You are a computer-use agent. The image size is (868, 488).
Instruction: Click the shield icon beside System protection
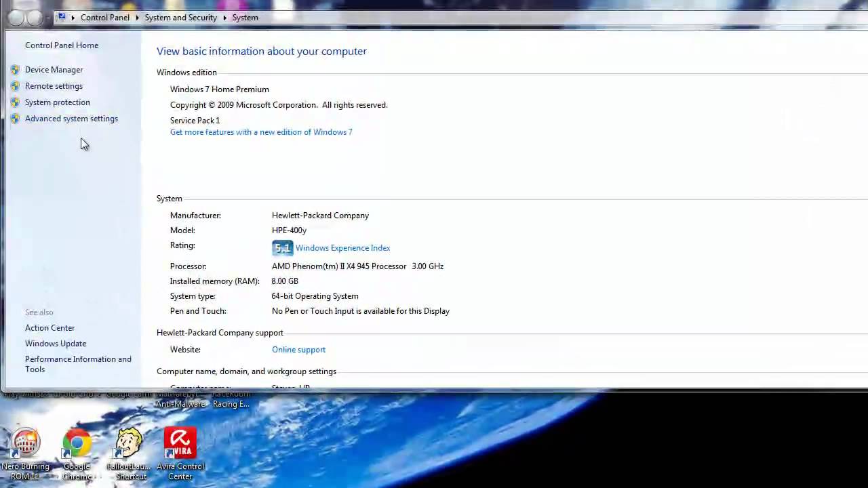[x=15, y=102]
